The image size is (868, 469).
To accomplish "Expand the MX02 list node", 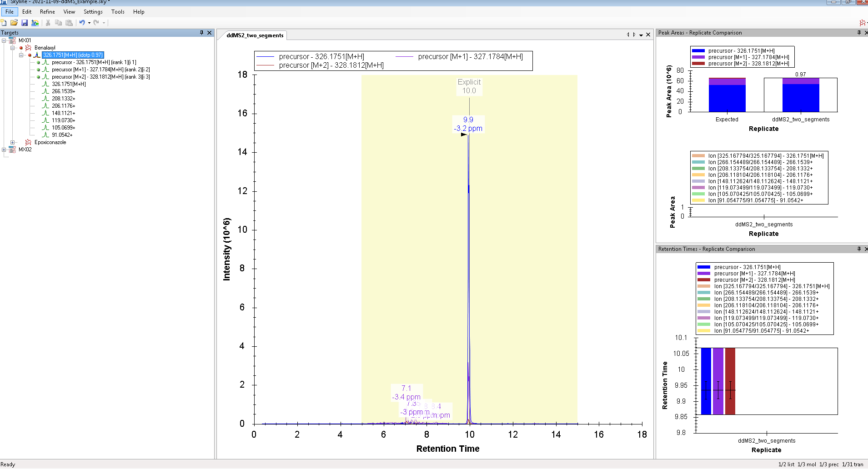I will pyautogui.click(x=4, y=150).
